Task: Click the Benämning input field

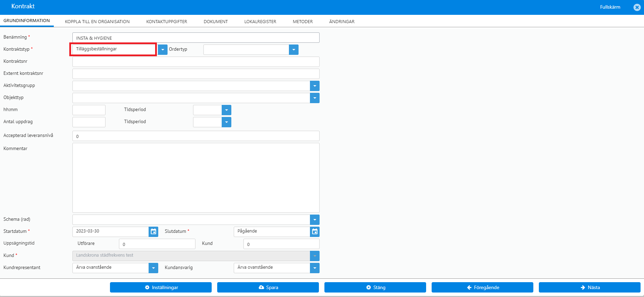Action: pyautogui.click(x=196, y=38)
